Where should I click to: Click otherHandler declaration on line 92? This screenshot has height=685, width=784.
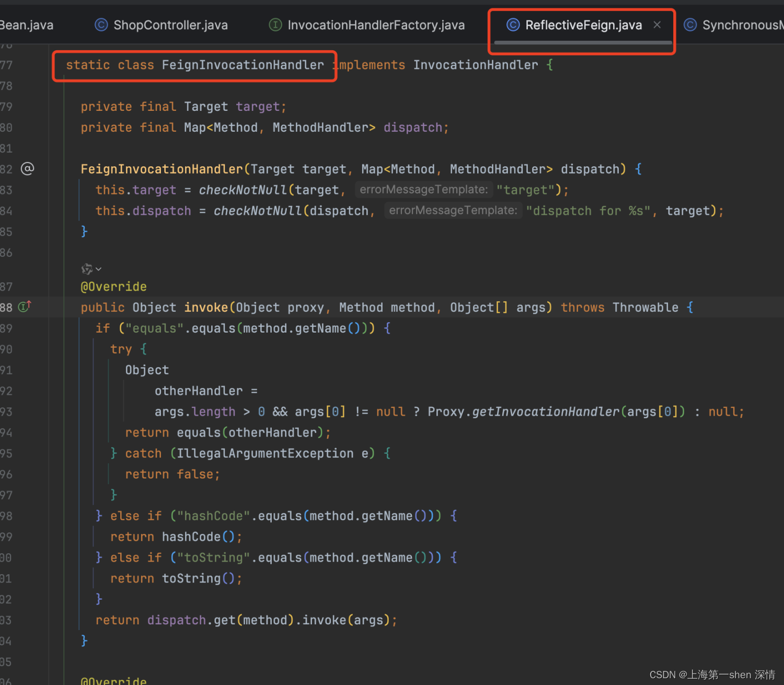click(x=199, y=391)
